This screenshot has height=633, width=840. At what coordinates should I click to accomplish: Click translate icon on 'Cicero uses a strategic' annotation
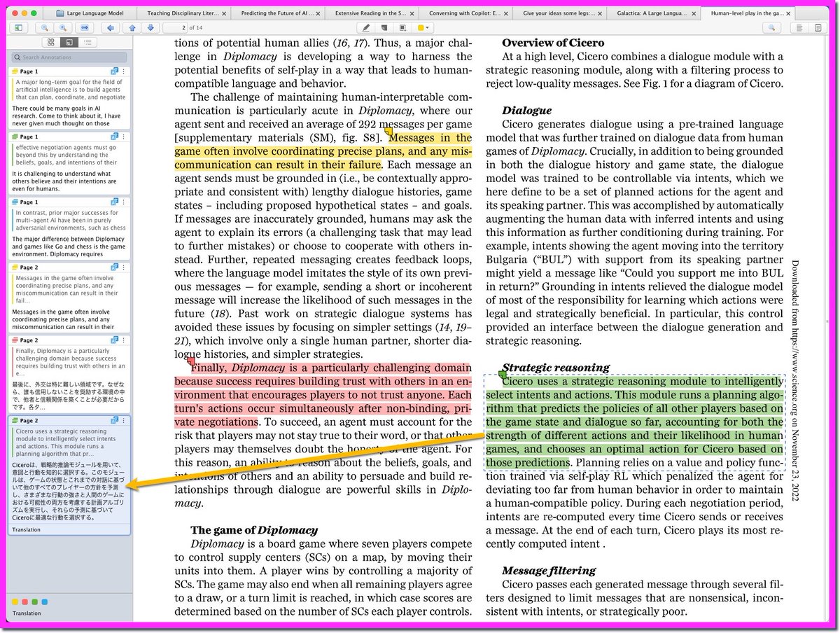pyautogui.click(x=114, y=420)
